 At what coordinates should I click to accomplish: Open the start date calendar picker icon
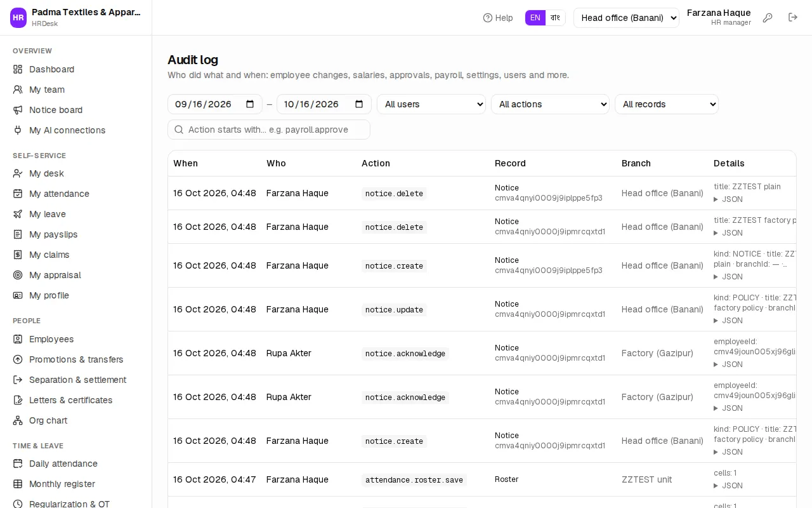[250, 104]
